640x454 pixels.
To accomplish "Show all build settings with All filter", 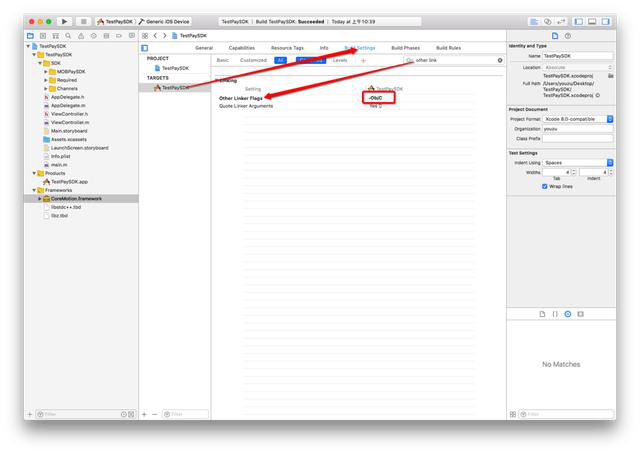I will (280, 60).
